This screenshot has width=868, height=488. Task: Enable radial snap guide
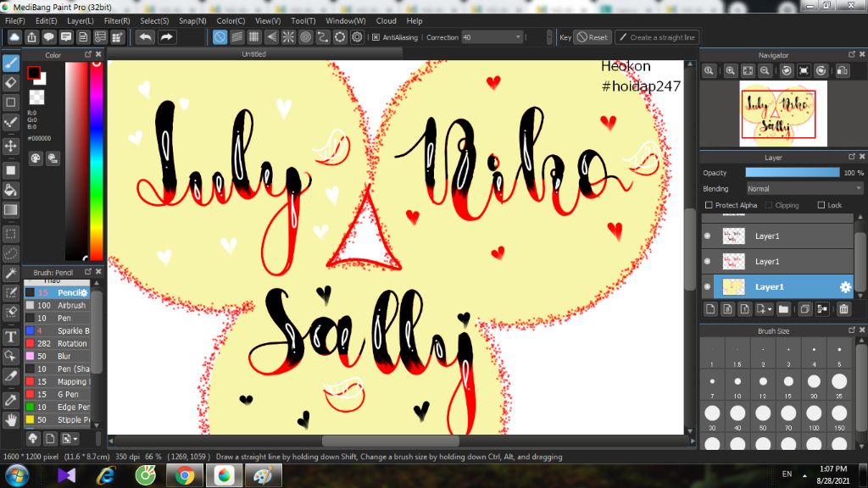click(288, 37)
